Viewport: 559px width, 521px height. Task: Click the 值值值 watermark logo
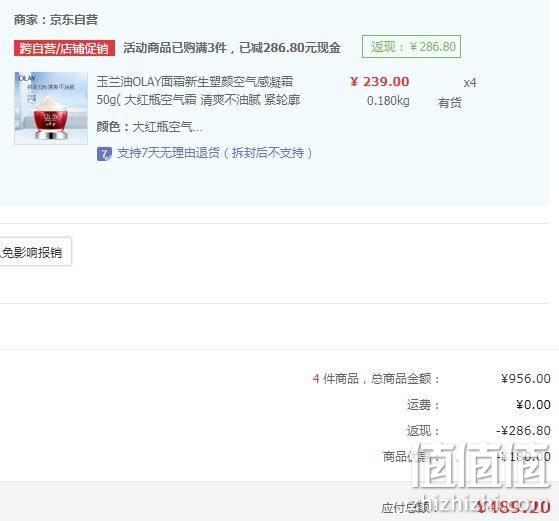[483, 465]
